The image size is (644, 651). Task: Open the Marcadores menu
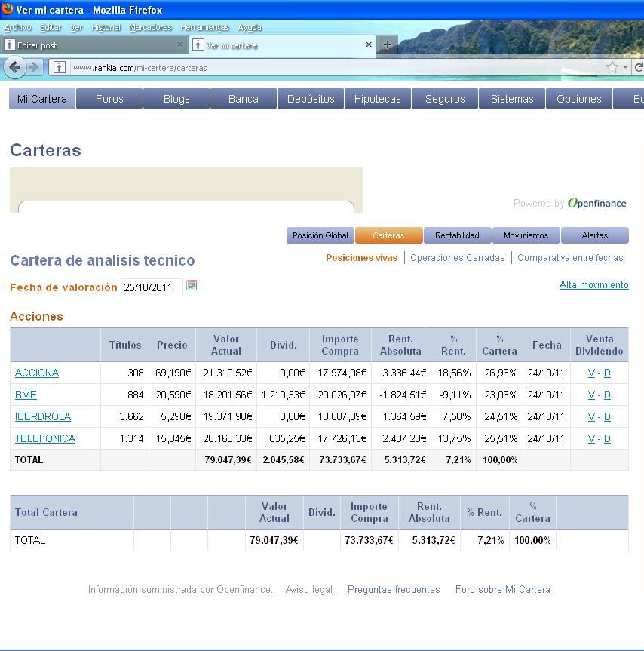[x=150, y=27]
